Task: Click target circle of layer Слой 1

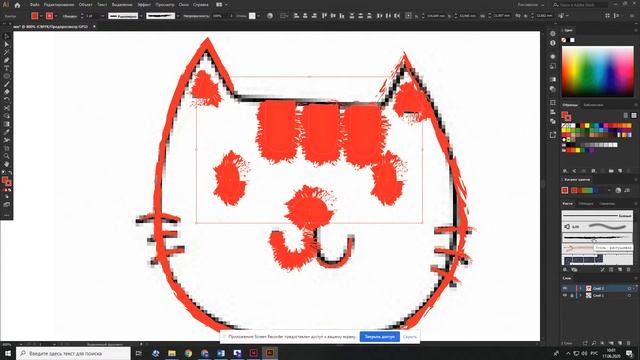Action: (629, 295)
